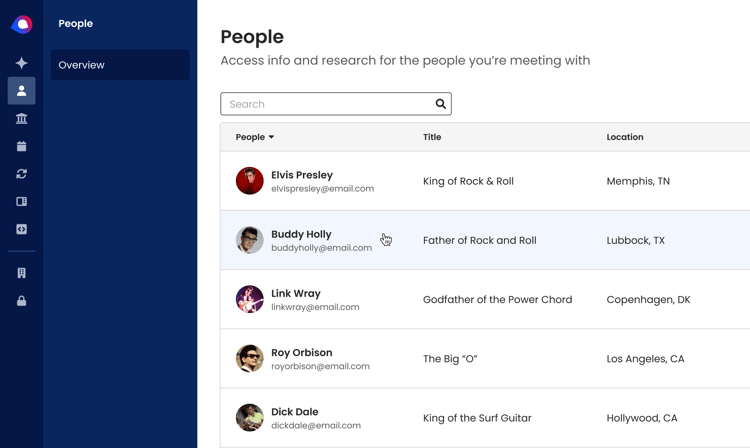Open the office building sidebar icon
The image size is (750, 448).
(x=22, y=273)
